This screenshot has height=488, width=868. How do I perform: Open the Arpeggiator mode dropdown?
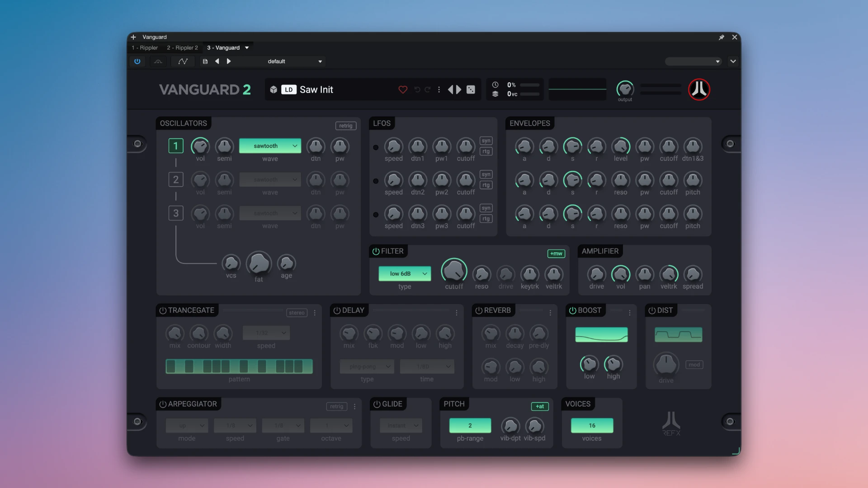(x=187, y=426)
